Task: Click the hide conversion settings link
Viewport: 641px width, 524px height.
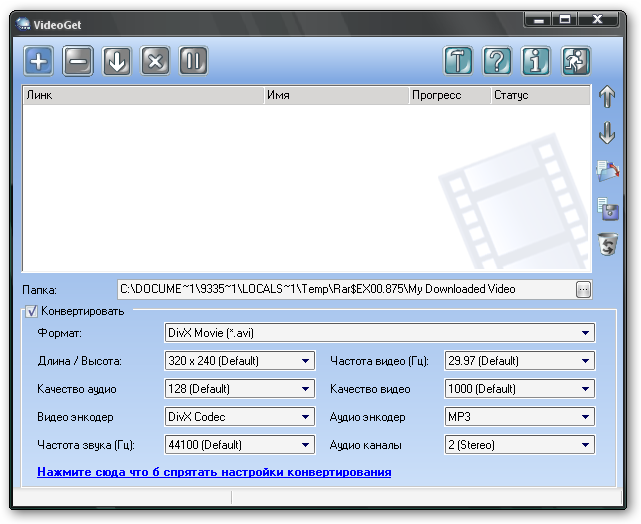Action: point(214,472)
